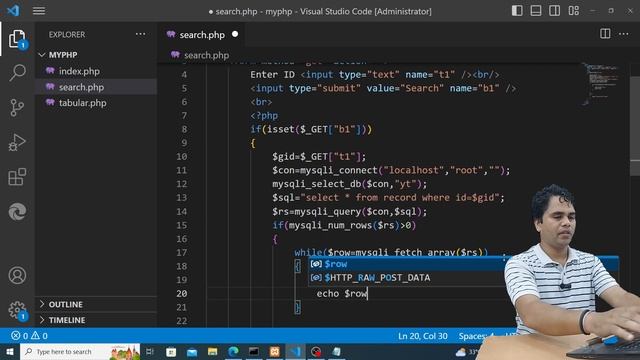Split the editor right
The height and width of the screenshot is (360, 640).
coord(605,34)
